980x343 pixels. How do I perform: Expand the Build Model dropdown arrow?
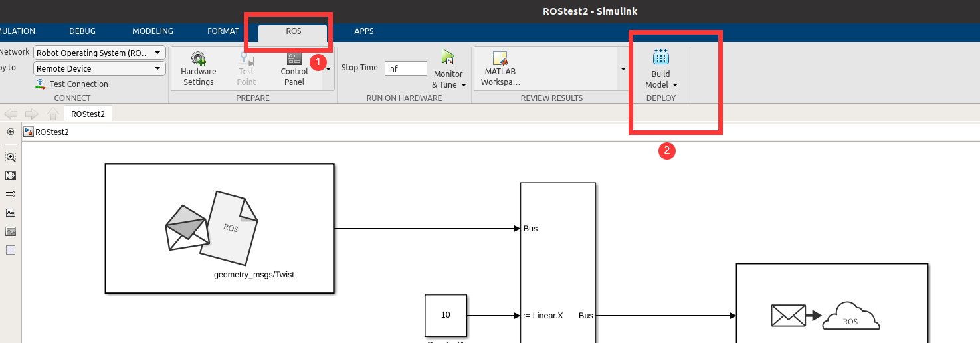[675, 85]
